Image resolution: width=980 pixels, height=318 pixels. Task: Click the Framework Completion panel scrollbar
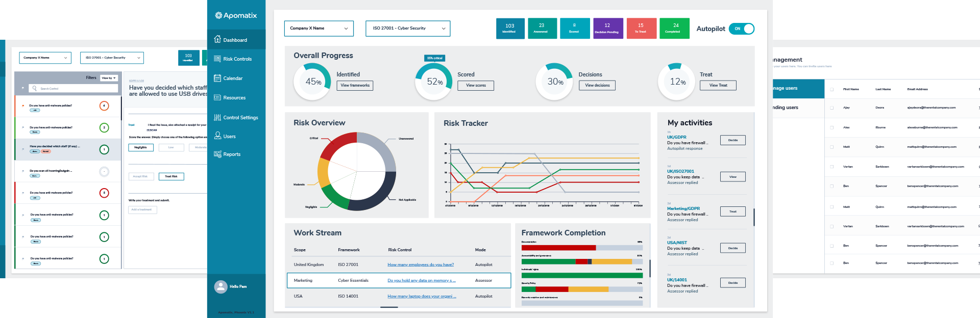coord(650,268)
